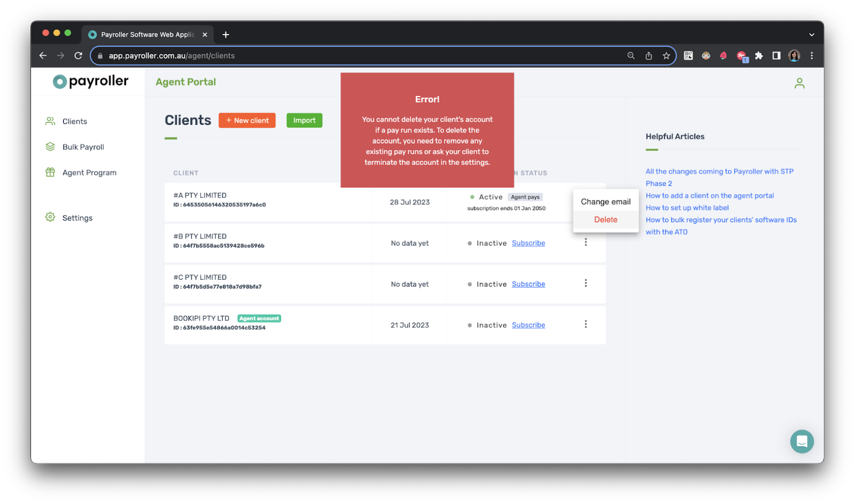This screenshot has height=504, width=855.
Task: Open a new browser tab
Action: [226, 35]
